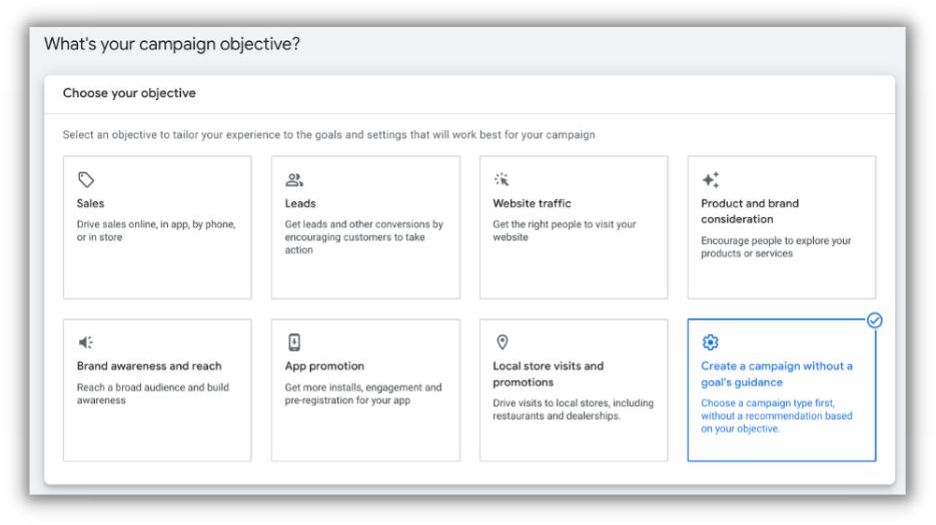Viewport: 936px width, 525px height.
Task: Click the Local store location pin icon
Action: 502,343
